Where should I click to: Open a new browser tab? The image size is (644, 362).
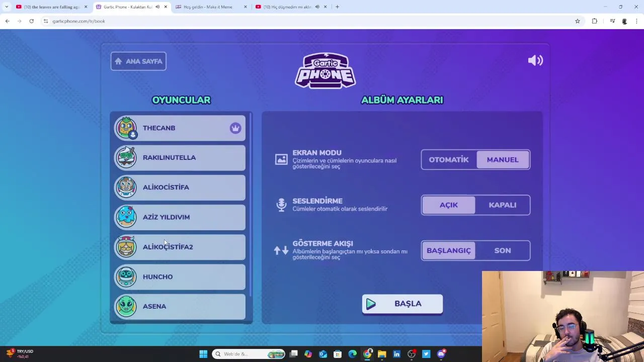pos(337,7)
